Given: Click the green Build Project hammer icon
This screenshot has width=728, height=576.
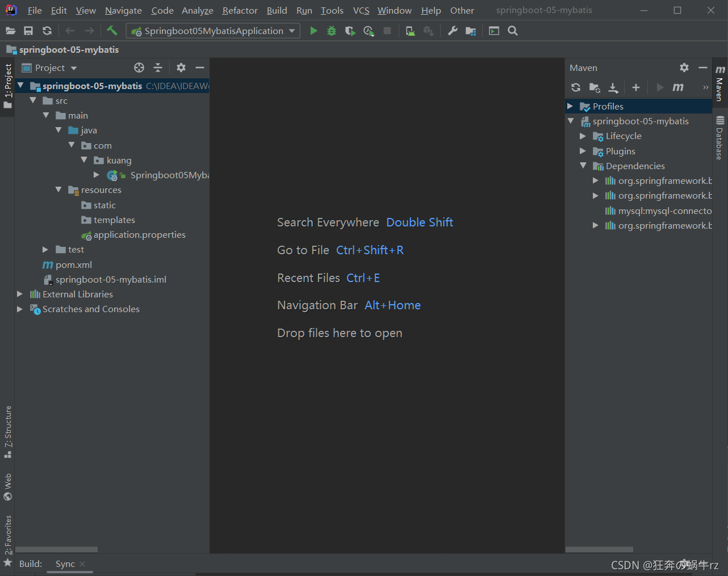Looking at the screenshot, I should coord(112,31).
